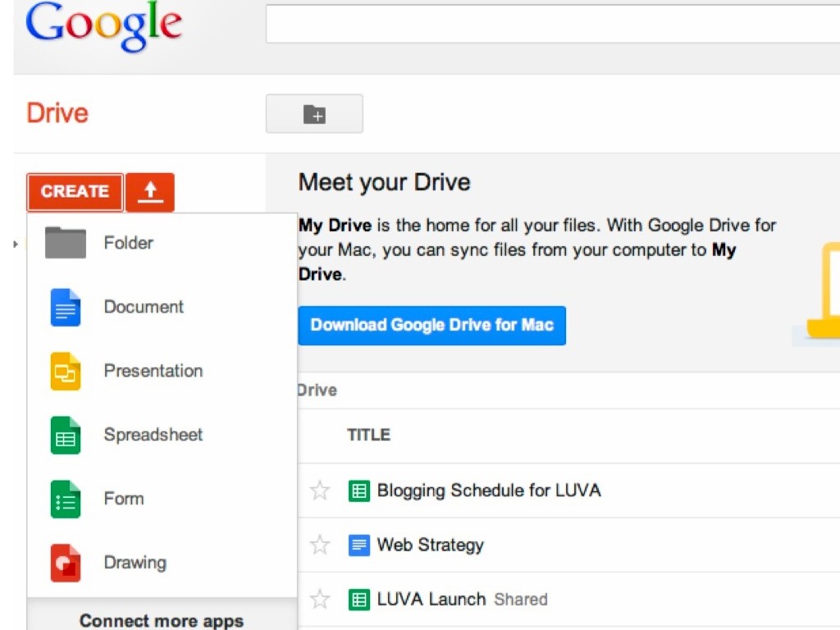The image size is (840, 630).
Task: Click the TITLE column header
Action: click(x=368, y=435)
